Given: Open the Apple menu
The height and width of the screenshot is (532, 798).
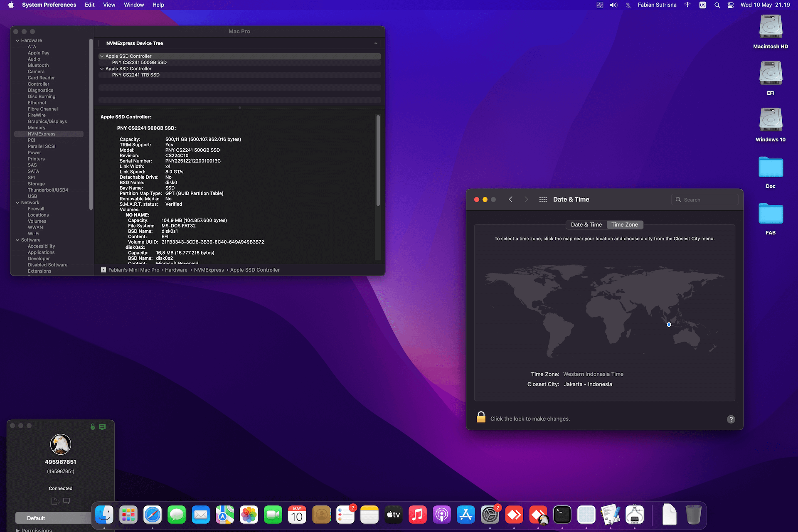Looking at the screenshot, I should (x=11, y=5).
